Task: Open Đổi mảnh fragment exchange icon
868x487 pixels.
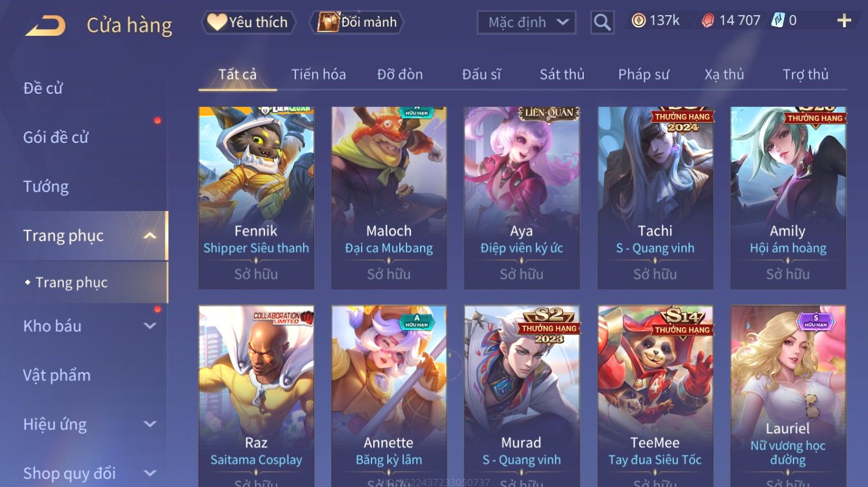Action: 357,22
